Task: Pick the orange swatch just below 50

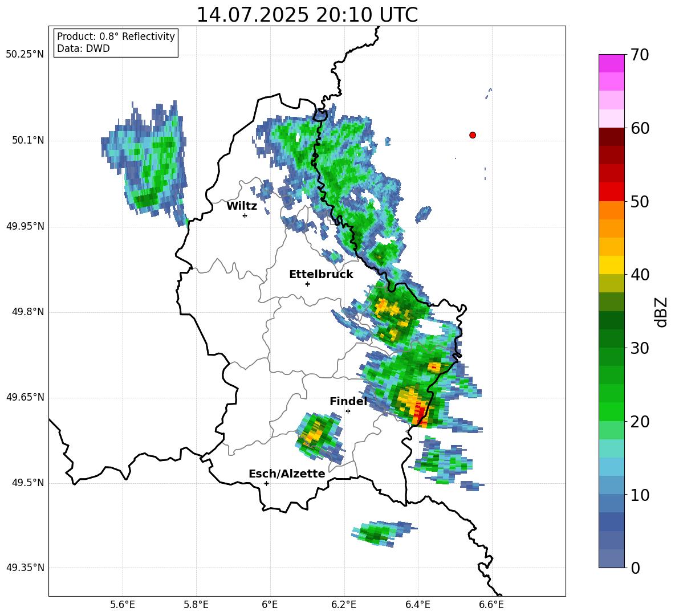Action: pyautogui.click(x=611, y=210)
